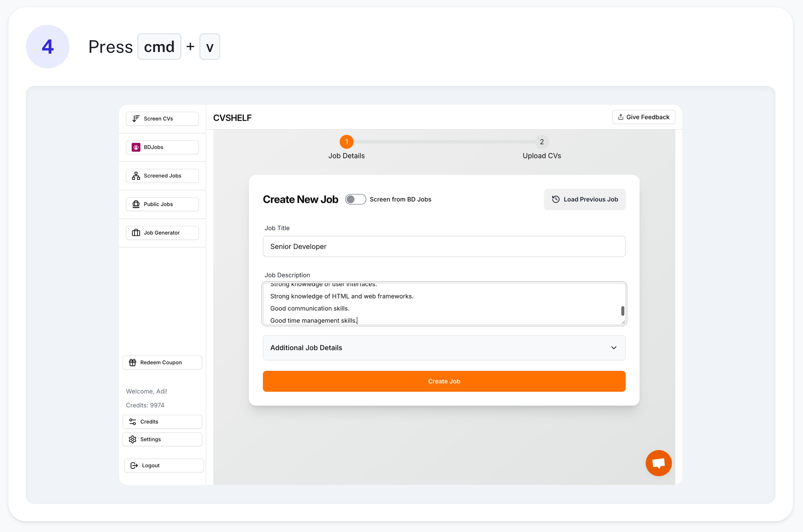The image size is (803, 532).
Task: Click the Credits sliders icon
Action: pyautogui.click(x=132, y=421)
